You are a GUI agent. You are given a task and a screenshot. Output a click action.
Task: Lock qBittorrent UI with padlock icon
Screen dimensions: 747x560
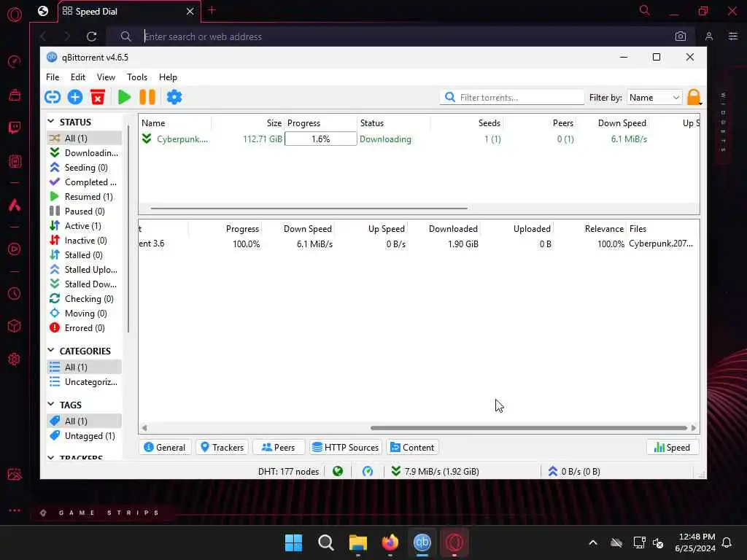694,97
